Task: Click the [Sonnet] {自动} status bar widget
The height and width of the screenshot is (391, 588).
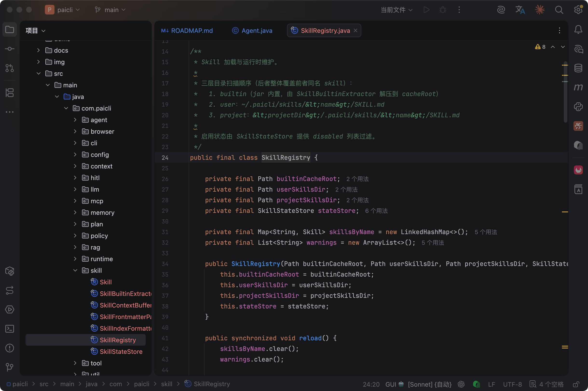Action: tap(430, 384)
